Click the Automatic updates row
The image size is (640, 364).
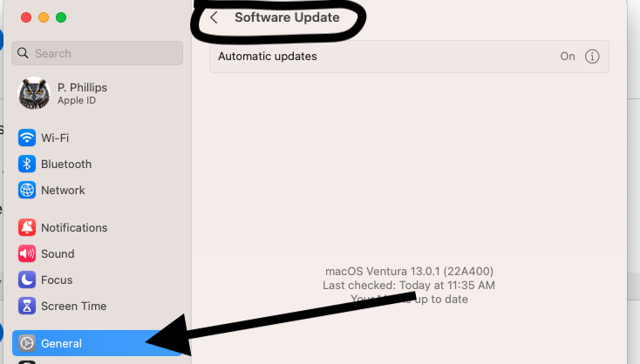point(410,57)
